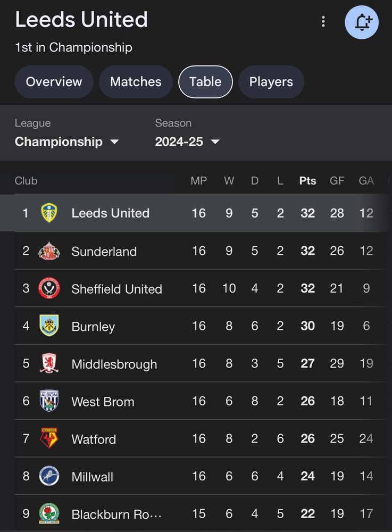This screenshot has width=392, height=532.
Task: Click the Sunderland club crest
Action: [x=49, y=251]
